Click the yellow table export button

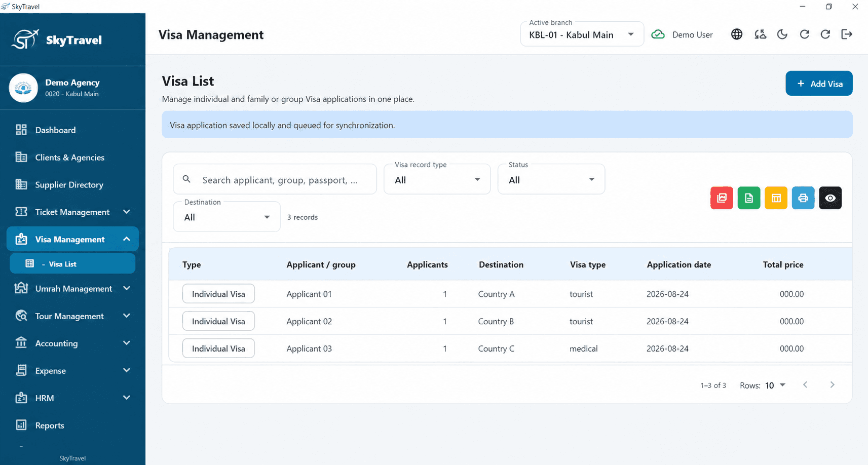pos(776,198)
